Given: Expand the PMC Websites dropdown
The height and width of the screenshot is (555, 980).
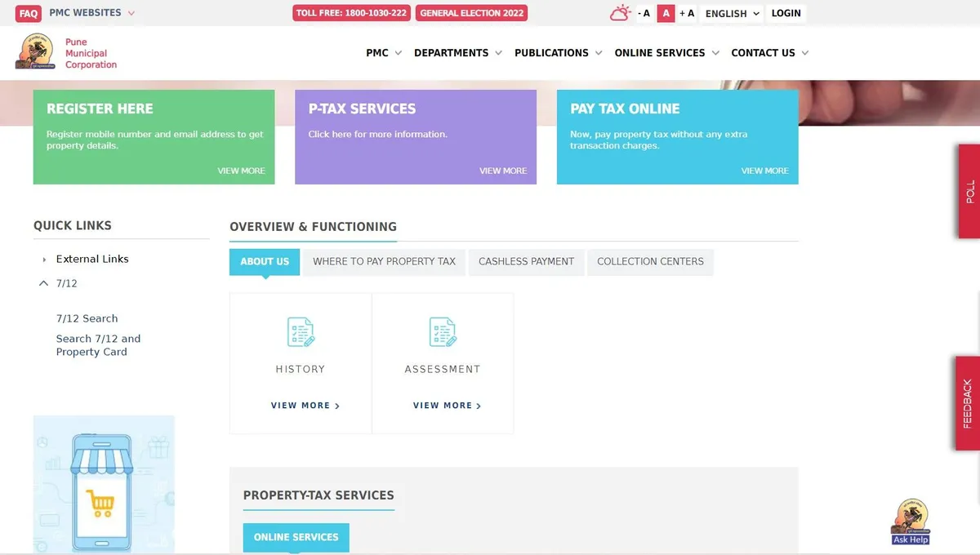Looking at the screenshot, I should click(91, 13).
